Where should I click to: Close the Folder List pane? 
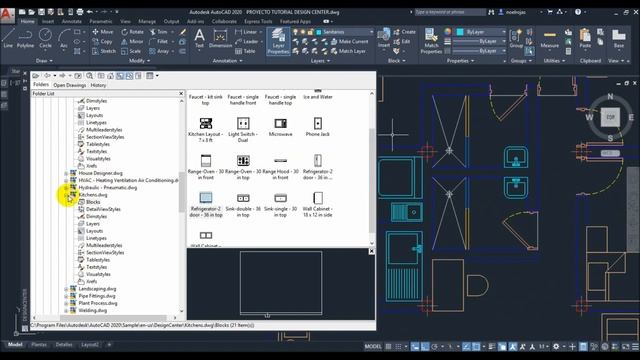click(x=181, y=94)
